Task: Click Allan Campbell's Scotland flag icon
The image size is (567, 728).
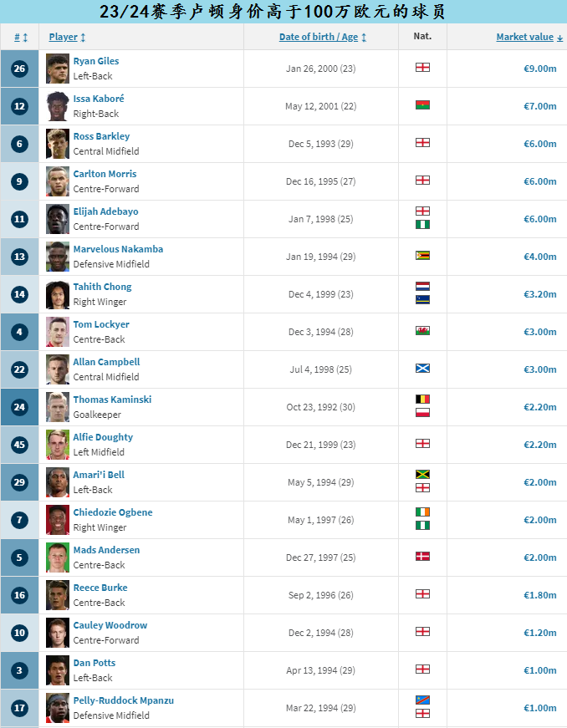Action: click(422, 369)
